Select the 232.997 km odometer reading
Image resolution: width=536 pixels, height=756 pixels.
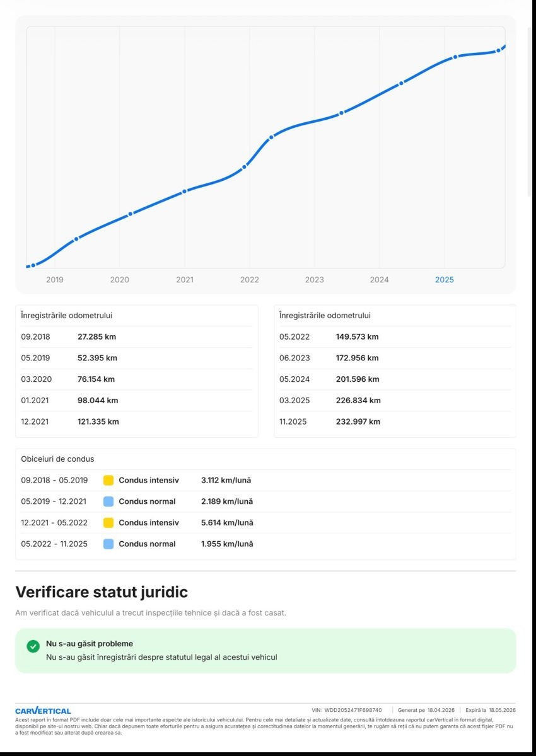click(358, 421)
